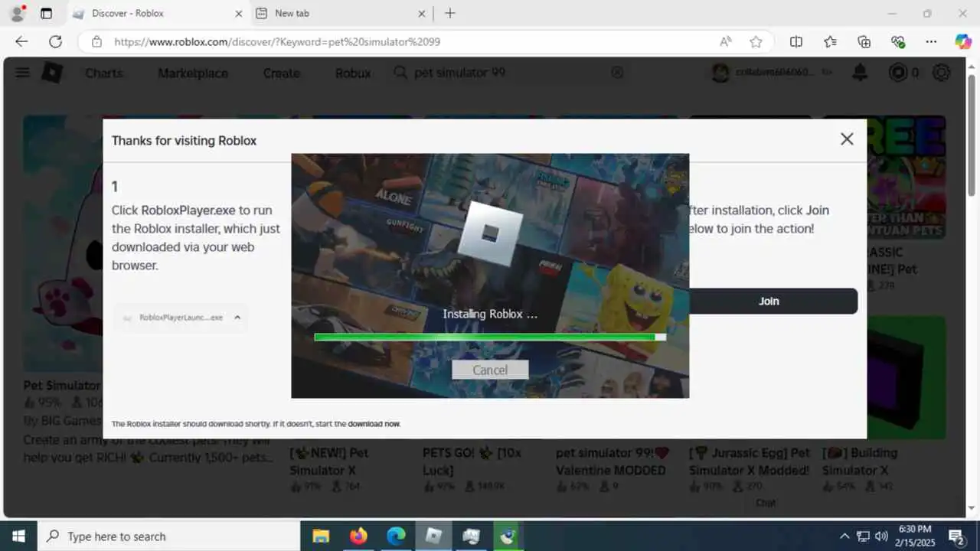
Task: Switch to Roblox installer on taskbar
Action: 433,536
